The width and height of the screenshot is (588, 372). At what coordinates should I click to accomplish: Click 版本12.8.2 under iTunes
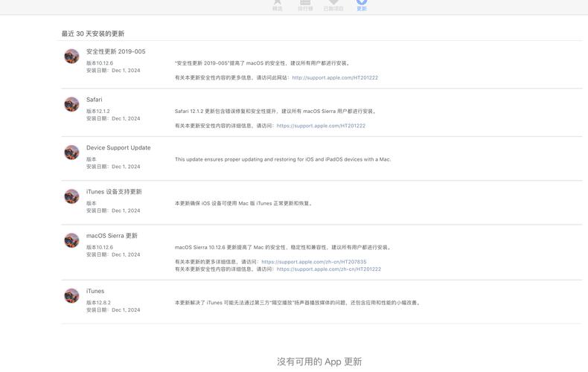[99, 302]
